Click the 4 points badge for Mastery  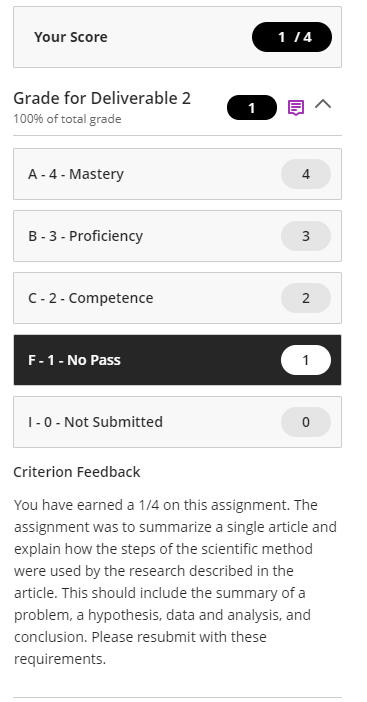click(x=306, y=174)
